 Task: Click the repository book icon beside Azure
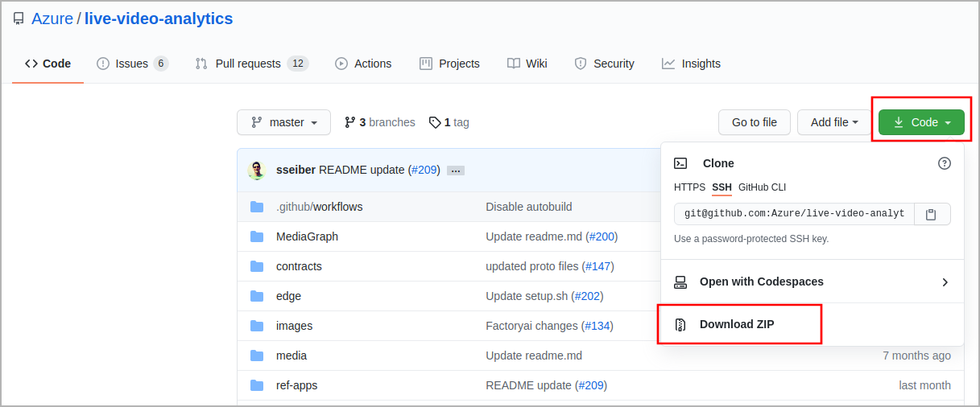19,18
